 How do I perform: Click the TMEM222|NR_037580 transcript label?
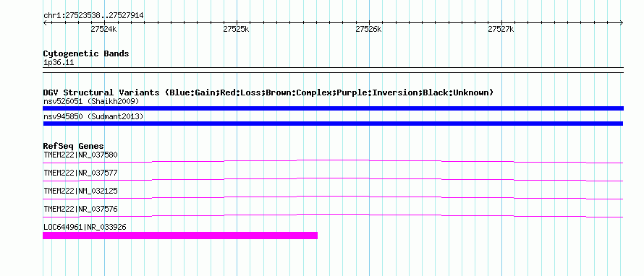click(x=80, y=155)
